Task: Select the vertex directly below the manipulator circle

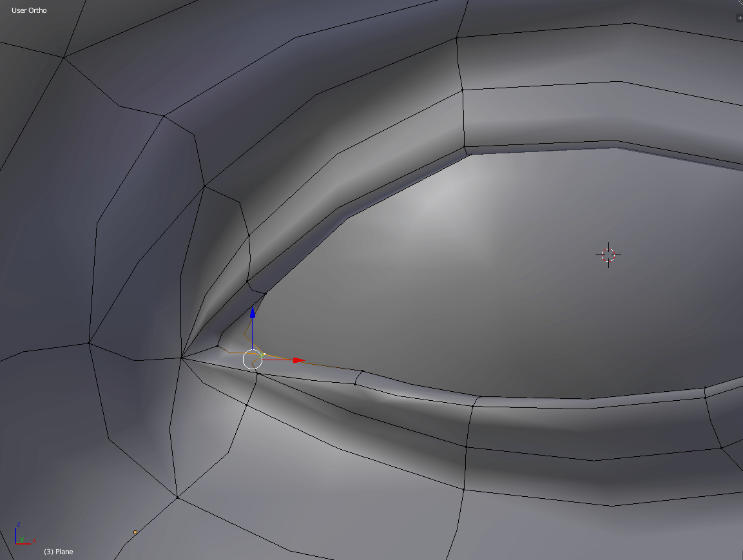Action: pyautogui.click(x=256, y=372)
